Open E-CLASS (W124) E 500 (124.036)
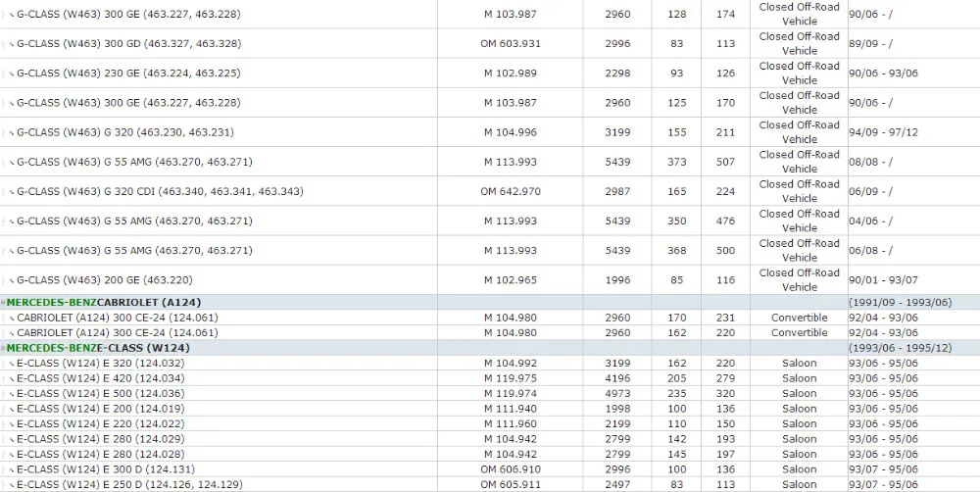This screenshot has height=492, width=980. coord(101,393)
